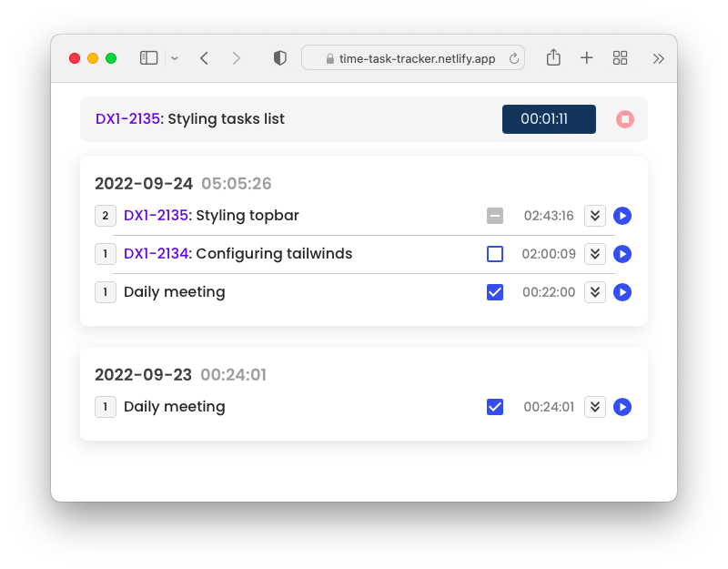Viewport: 728px width, 569px height.
Task: Stop the running Styling tasks list timer
Action: 625,119
